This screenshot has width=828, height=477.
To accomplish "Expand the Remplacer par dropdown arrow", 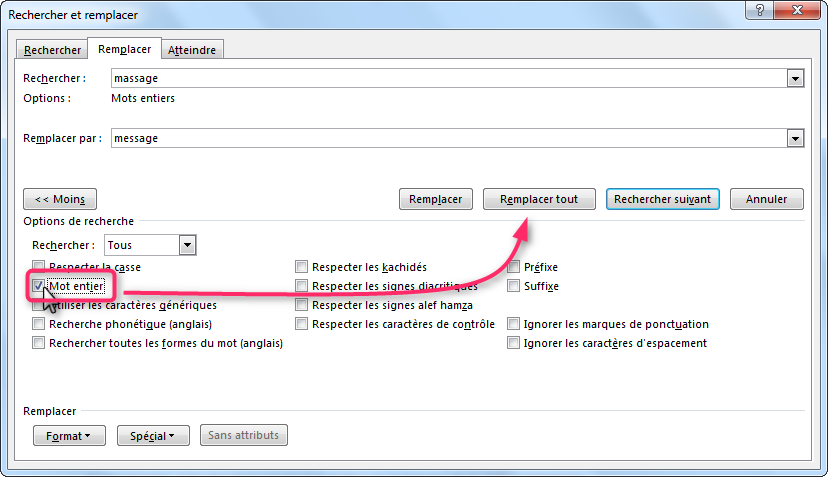I will [x=796, y=139].
